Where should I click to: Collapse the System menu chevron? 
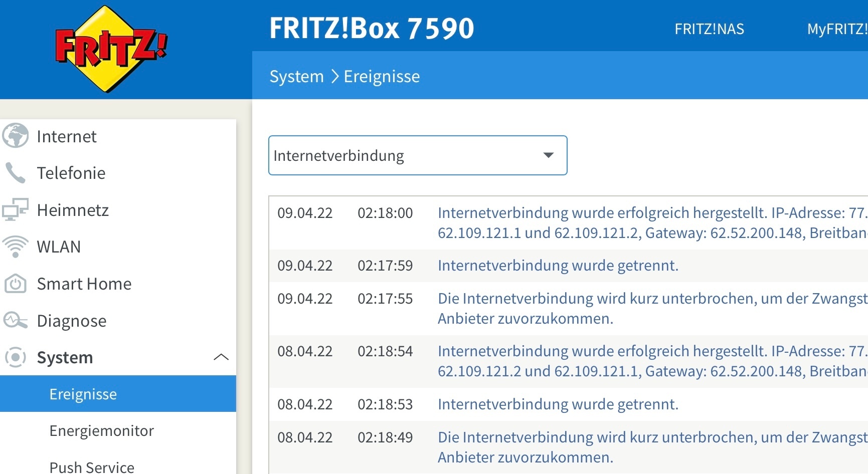coord(221,357)
